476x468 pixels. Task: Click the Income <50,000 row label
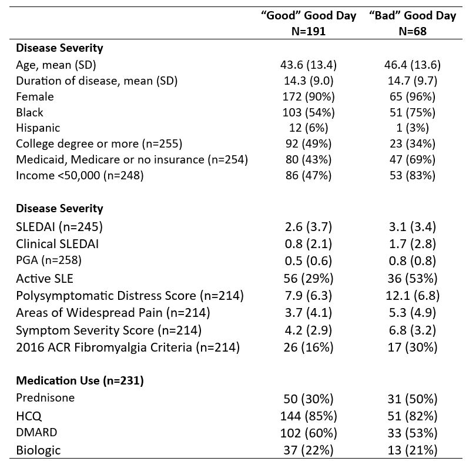click(x=79, y=175)
